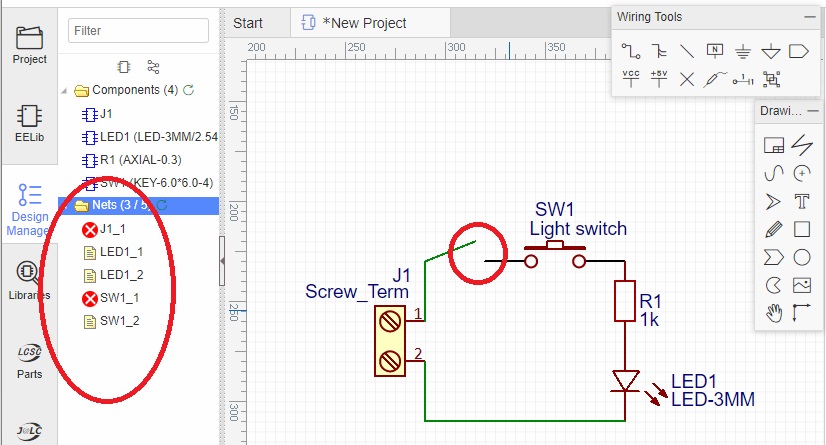This screenshot has height=445, width=826.
Task: Select the LED1 component in tree
Action: coord(148,137)
